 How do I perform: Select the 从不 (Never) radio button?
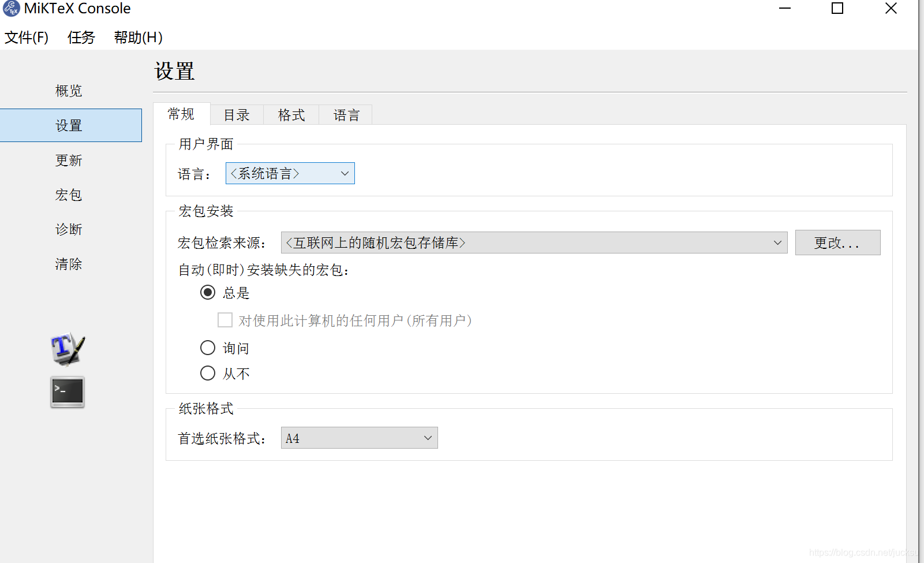pyautogui.click(x=208, y=373)
